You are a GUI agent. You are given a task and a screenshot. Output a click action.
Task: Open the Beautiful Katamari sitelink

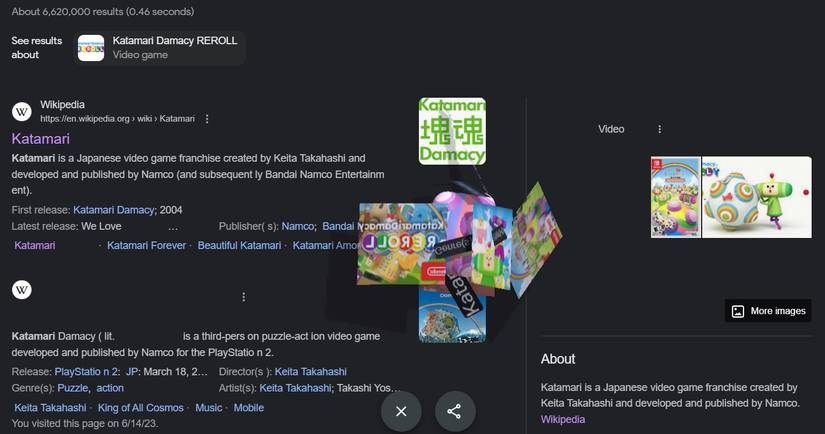(x=239, y=245)
